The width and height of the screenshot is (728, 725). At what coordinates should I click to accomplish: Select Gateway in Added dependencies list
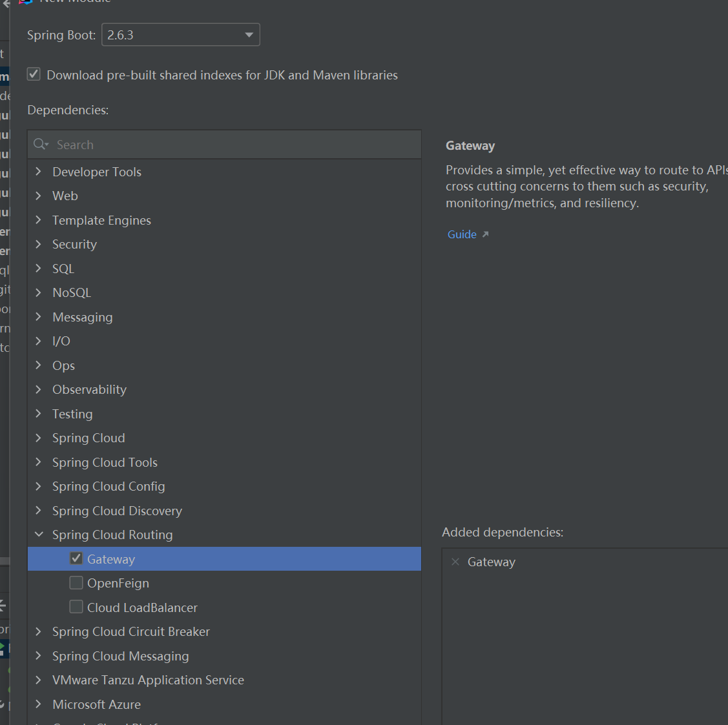[x=491, y=562]
